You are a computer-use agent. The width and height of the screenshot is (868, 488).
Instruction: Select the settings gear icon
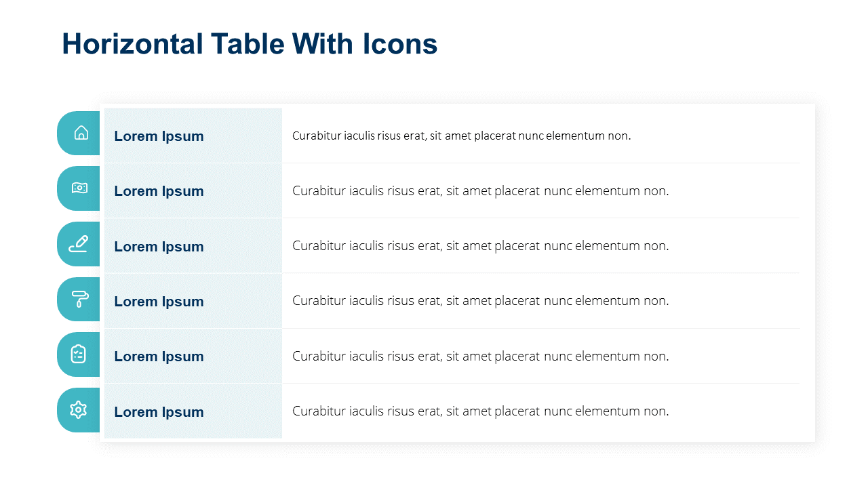[79, 409]
